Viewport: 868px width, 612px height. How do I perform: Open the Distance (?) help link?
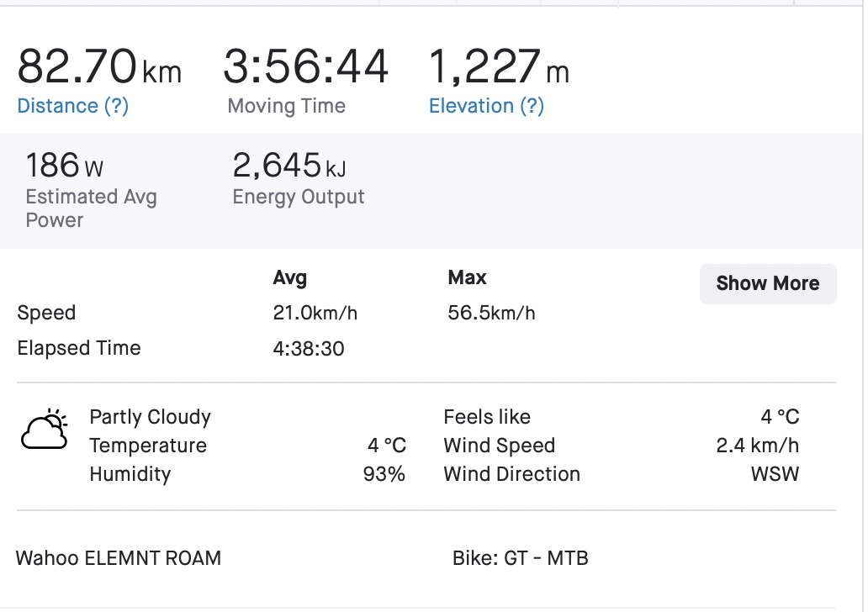73,106
